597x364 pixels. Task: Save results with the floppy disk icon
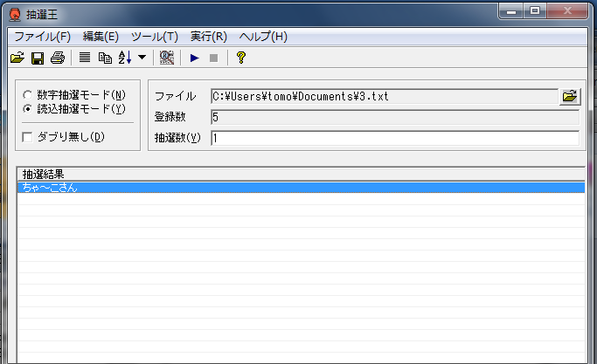(38, 58)
